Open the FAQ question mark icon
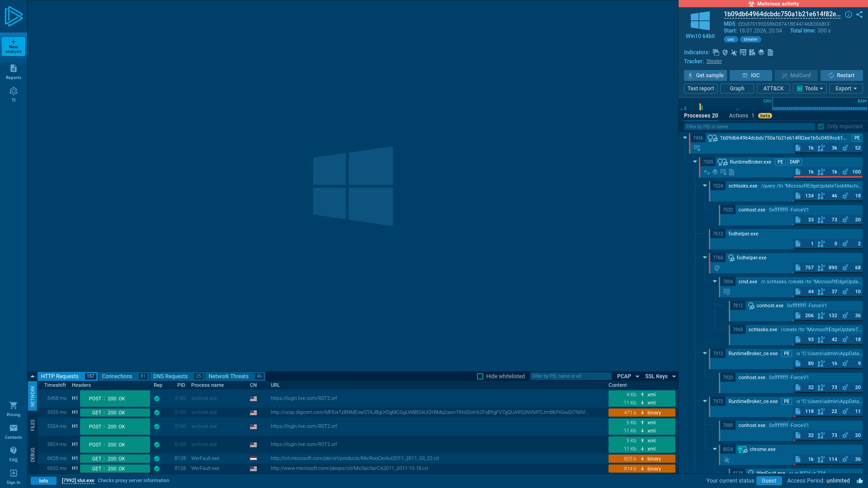 click(x=14, y=450)
